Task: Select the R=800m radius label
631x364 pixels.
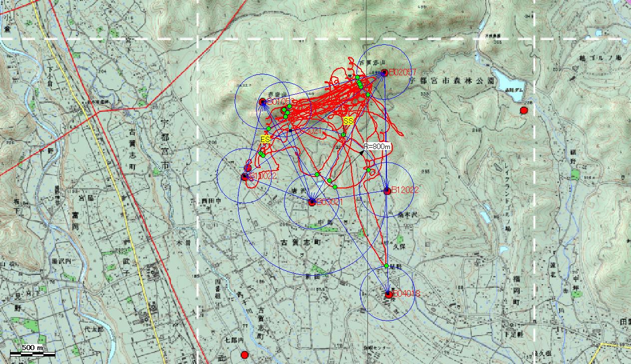Action: (x=376, y=147)
